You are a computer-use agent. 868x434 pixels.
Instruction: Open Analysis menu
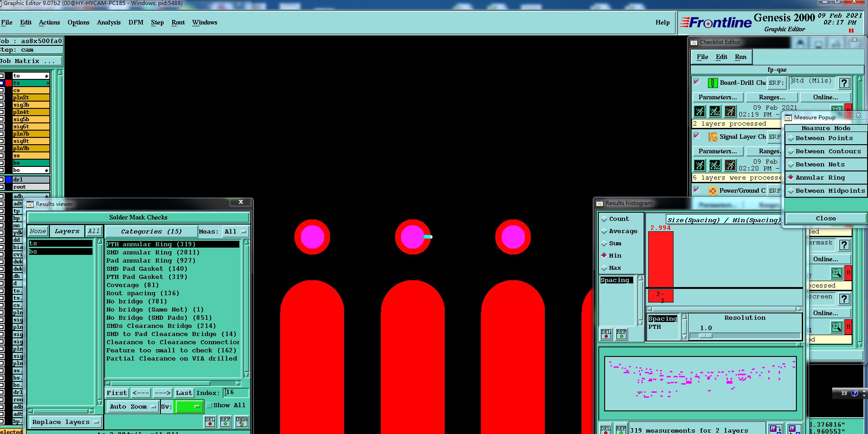[109, 23]
